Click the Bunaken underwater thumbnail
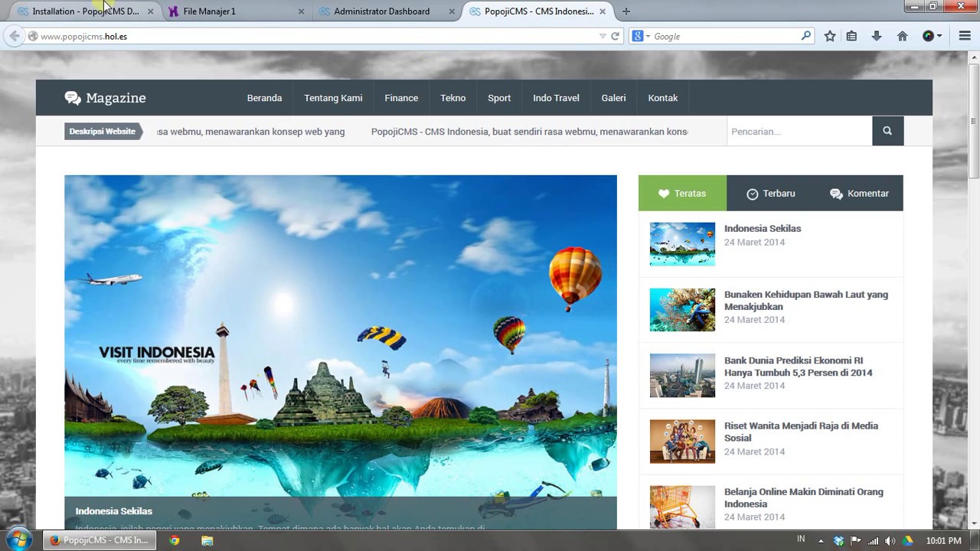 point(682,310)
